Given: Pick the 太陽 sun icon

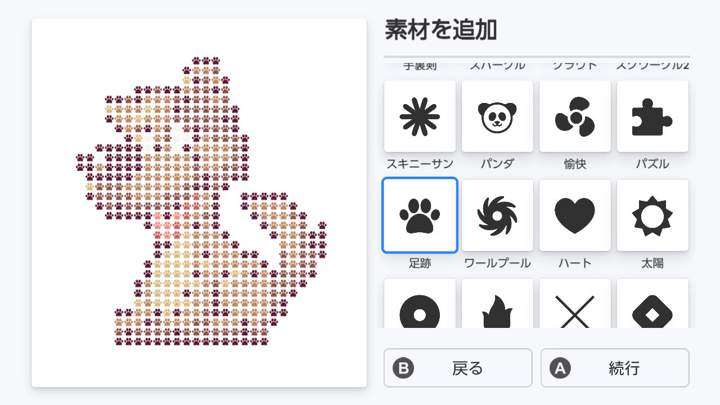Looking at the screenshot, I should pos(652,215).
